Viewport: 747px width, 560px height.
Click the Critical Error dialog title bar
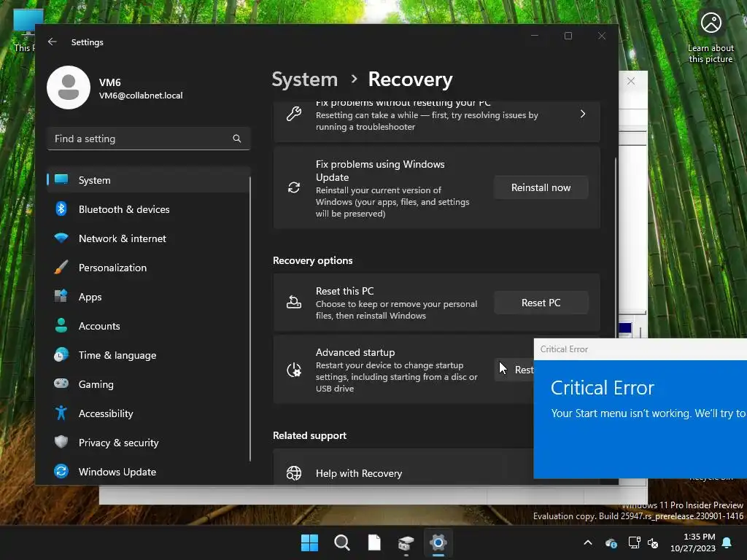click(x=640, y=349)
